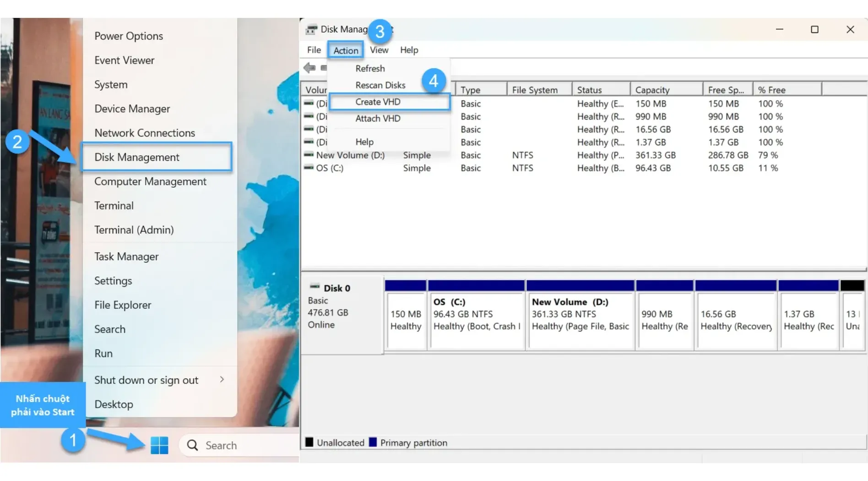Choose Help in the Action dropdown
Image resolution: width=868 pixels, height=481 pixels.
(364, 142)
